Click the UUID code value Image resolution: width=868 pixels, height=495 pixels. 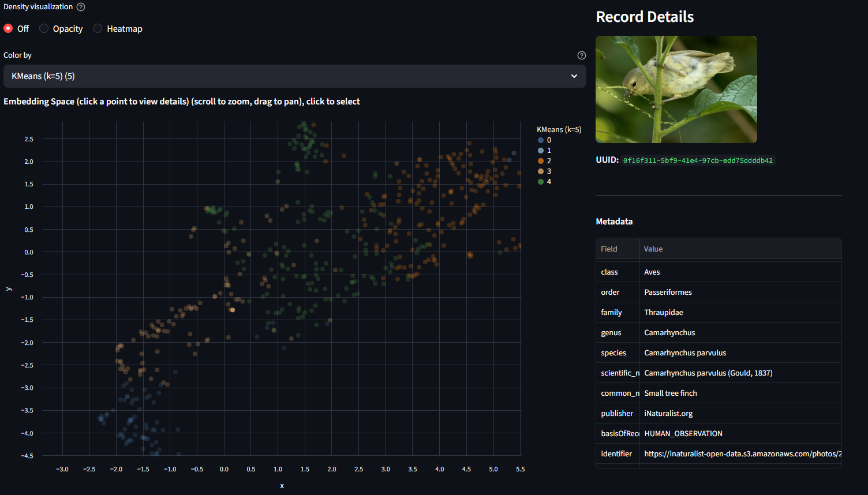tap(697, 160)
